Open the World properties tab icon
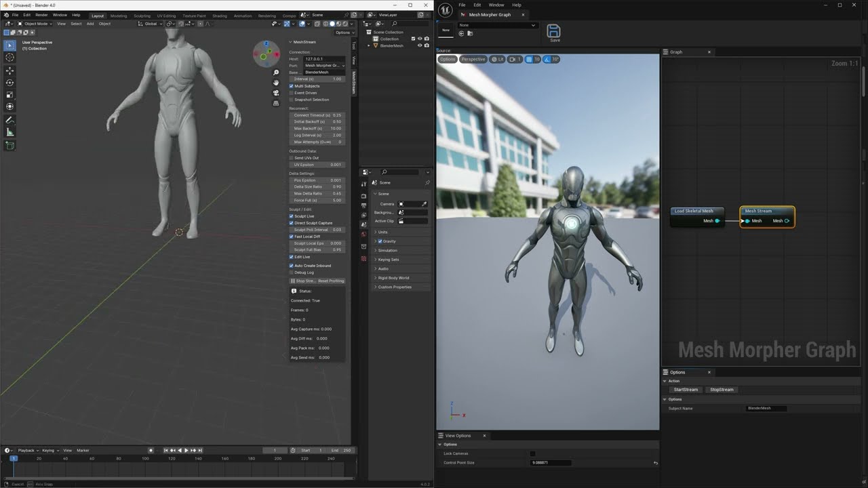Viewport: 868px width, 488px height. [x=363, y=234]
